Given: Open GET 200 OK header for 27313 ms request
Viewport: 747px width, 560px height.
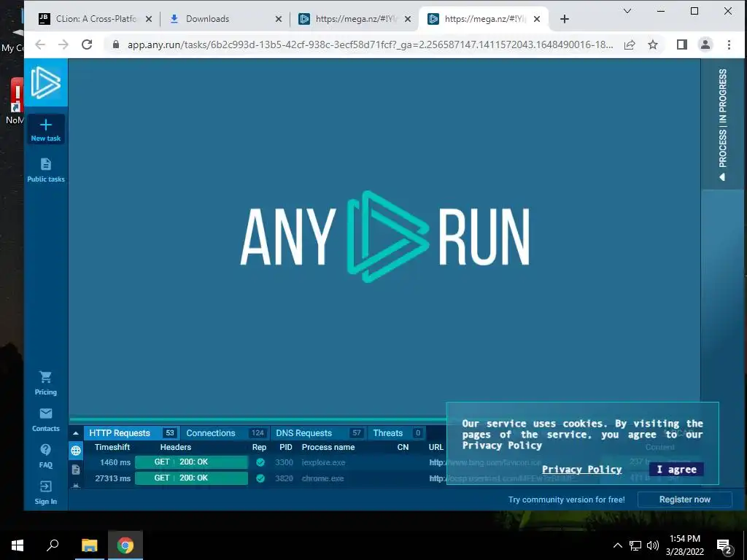Looking at the screenshot, I should (x=192, y=478).
